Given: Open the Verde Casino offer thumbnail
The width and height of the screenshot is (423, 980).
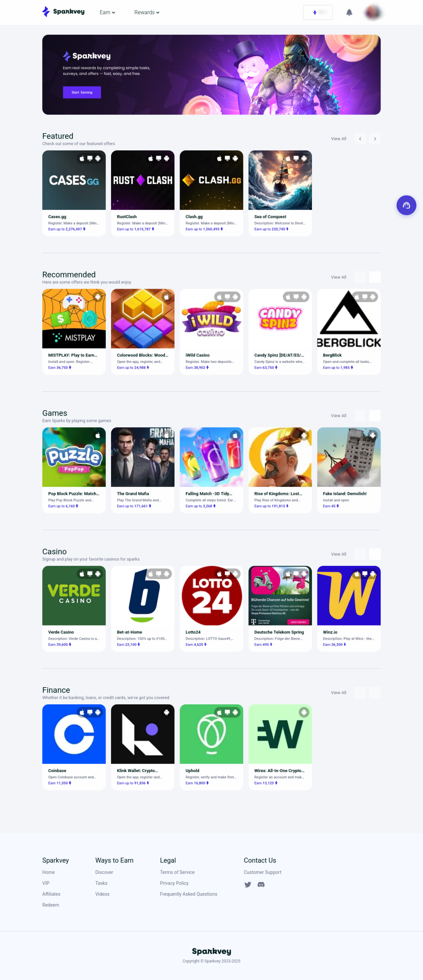Looking at the screenshot, I should point(74,596).
